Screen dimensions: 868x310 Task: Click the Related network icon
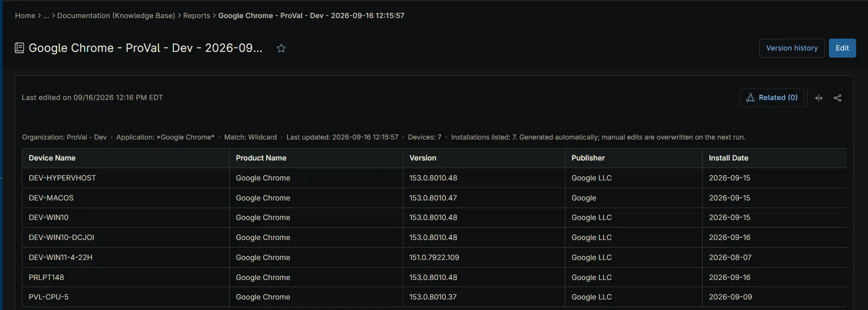tap(750, 98)
